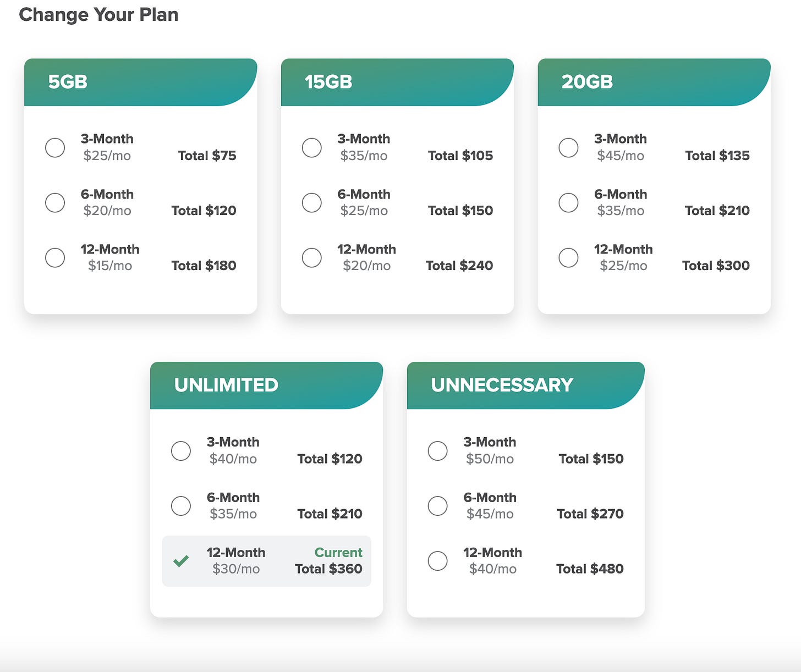Choose the 5GB 6-Month $20/mo option
The image size is (801, 672).
click(x=55, y=202)
